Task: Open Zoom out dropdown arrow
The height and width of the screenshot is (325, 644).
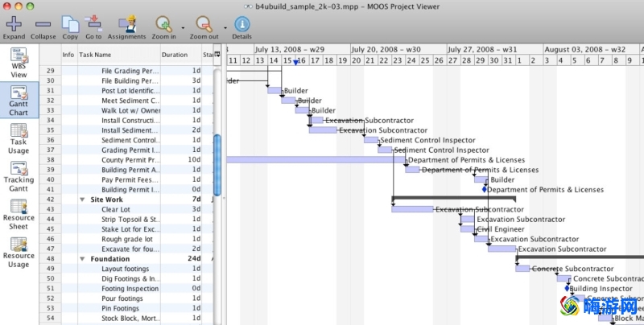Action: coord(225,28)
